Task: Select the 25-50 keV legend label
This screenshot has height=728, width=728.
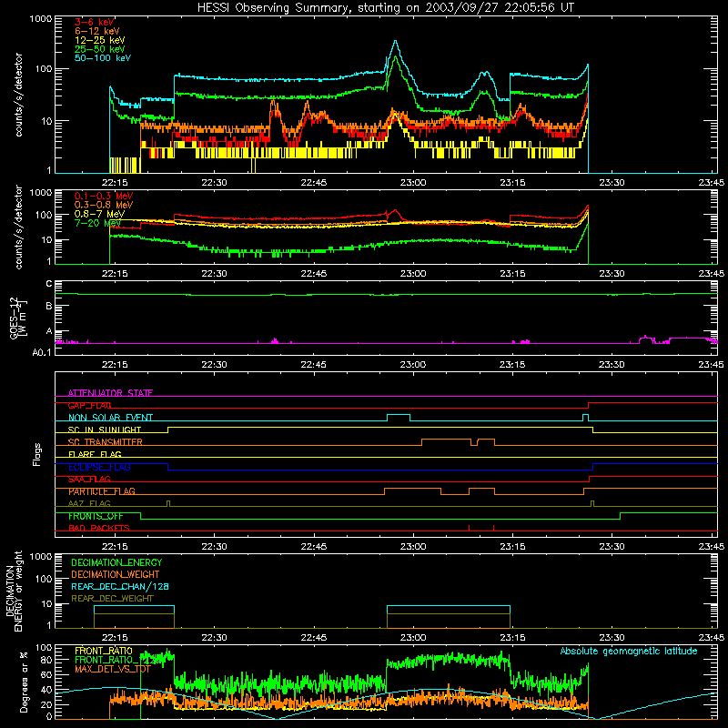Action: (x=99, y=49)
